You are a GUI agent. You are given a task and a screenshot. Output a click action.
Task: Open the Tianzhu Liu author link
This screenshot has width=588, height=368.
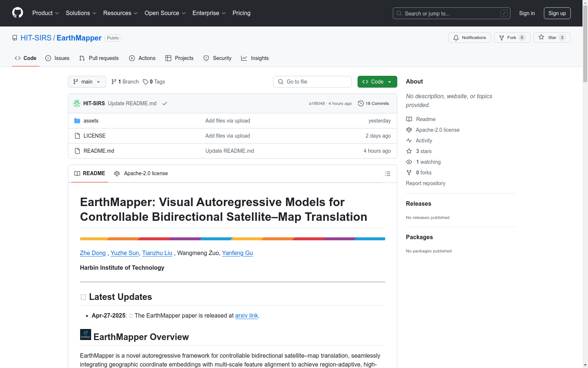[157, 253]
